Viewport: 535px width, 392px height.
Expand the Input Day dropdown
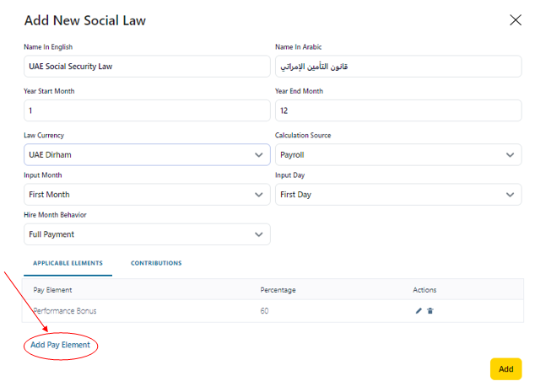[398, 195]
